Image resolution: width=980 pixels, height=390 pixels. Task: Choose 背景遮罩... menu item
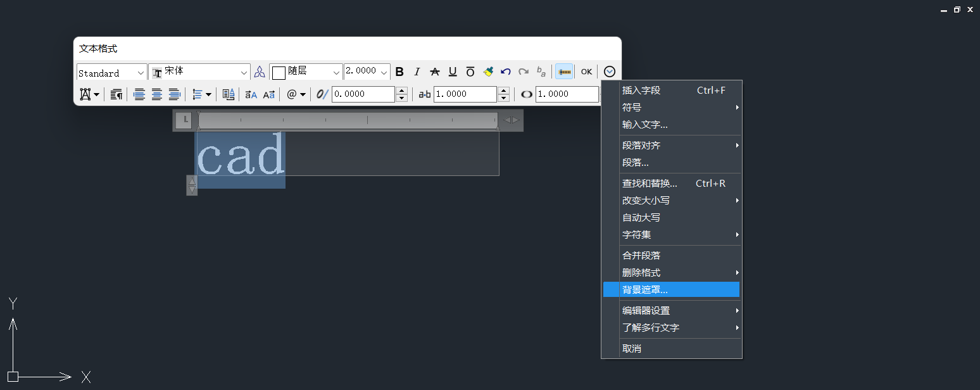[672, 290]
